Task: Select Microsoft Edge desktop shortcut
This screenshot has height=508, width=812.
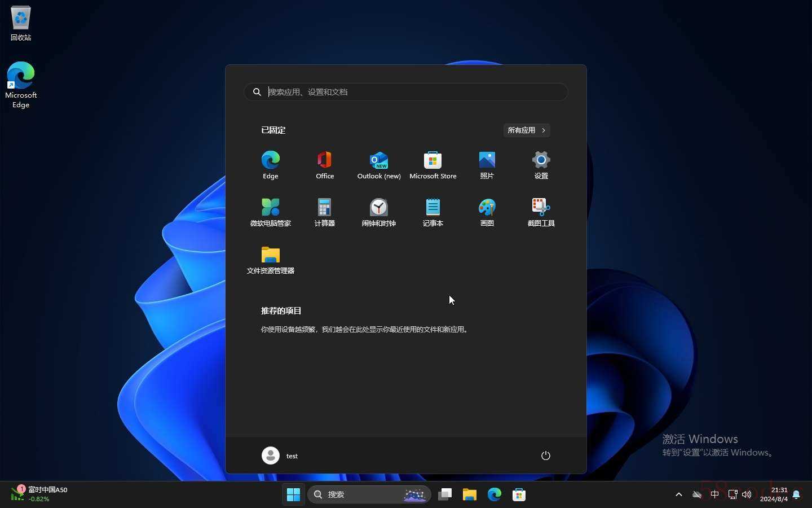Action: [x=21, y=85]
